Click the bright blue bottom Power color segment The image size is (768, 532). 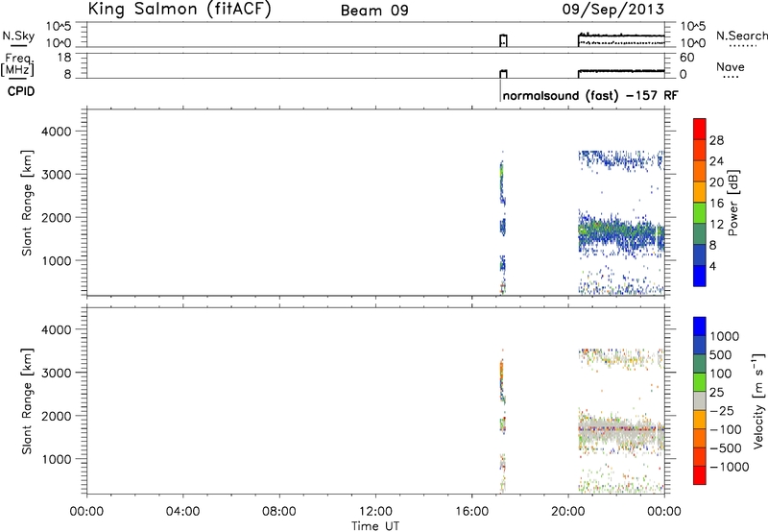point(700,276)
